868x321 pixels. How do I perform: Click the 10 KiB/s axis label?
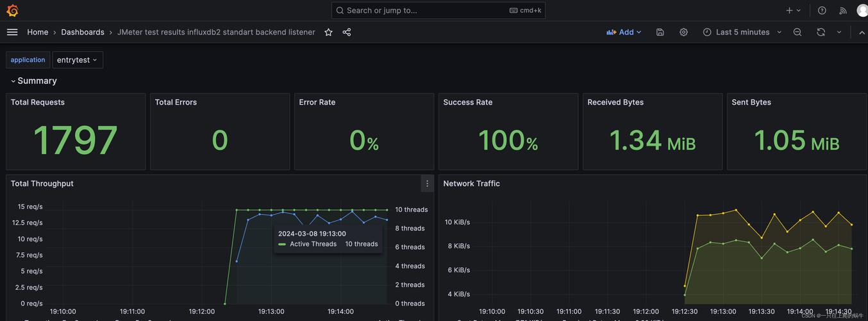pyautogui.click(x=458, y=222)
